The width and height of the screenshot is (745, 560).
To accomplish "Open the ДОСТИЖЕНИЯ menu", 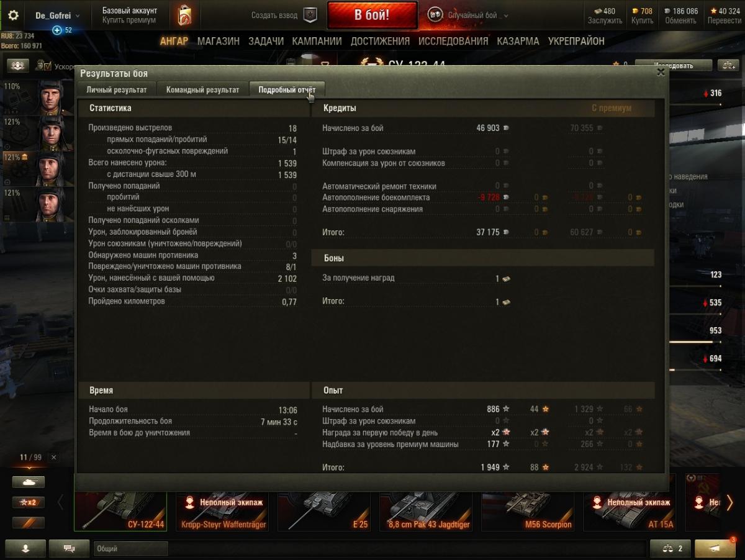I will pyautogui.click(x=380, y=42).
